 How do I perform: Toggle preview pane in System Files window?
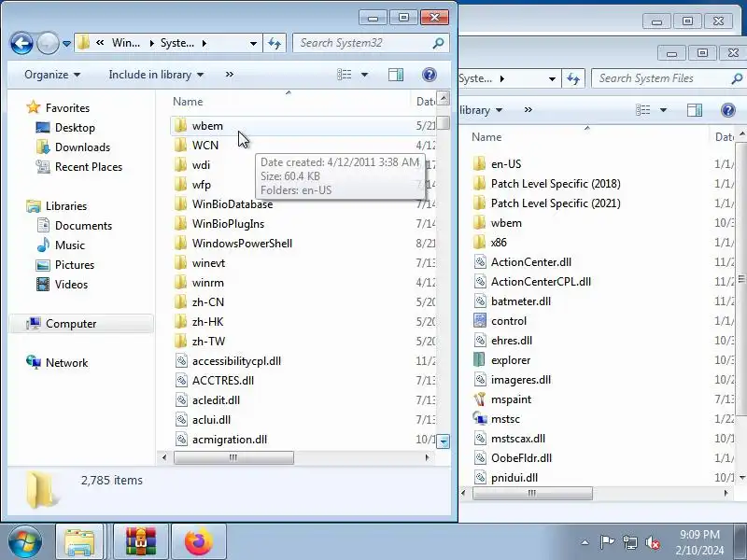point(695,110)
